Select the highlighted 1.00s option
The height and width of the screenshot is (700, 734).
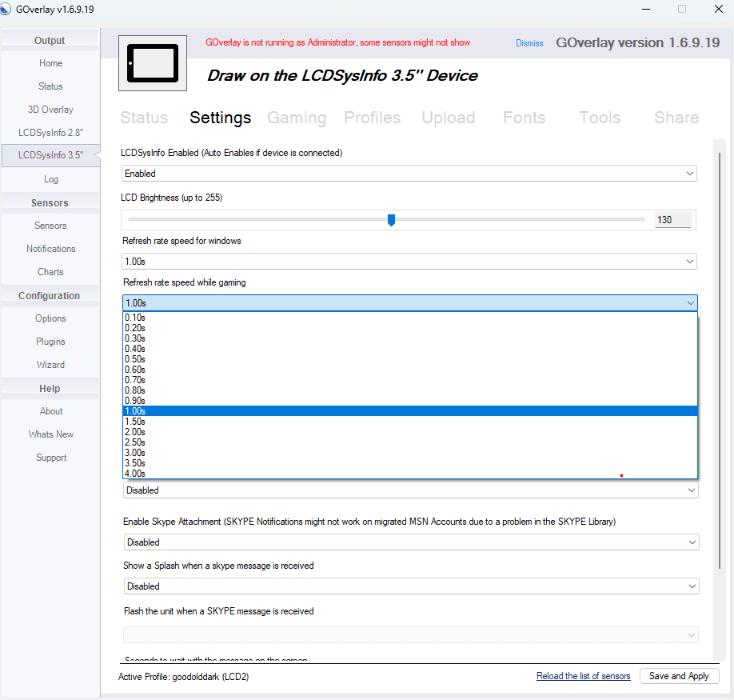click(410, 411)
